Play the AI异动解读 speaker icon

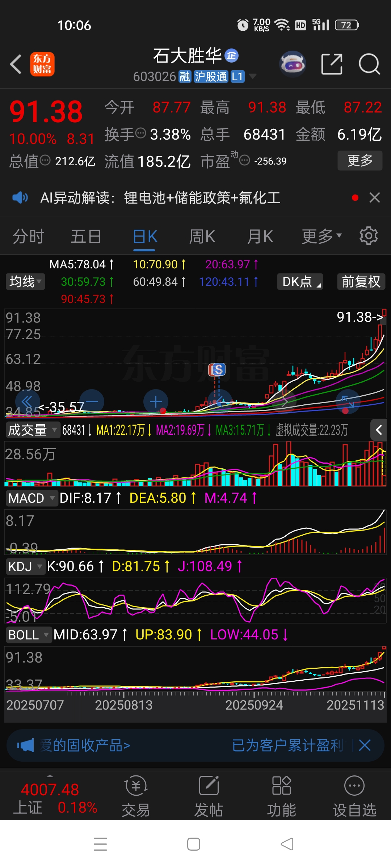click(x=20, y=197)
